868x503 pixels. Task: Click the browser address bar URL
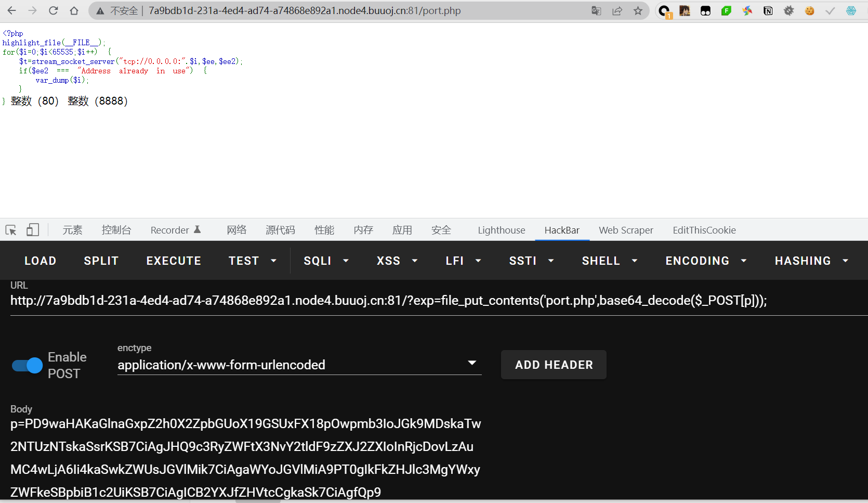[x=305, y=11]
